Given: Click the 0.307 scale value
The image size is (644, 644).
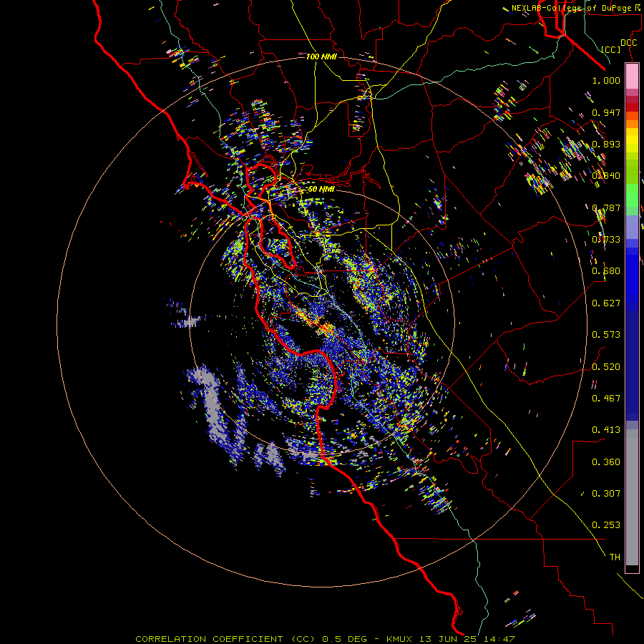Looking at the screenshot, I should click(606, 494).
